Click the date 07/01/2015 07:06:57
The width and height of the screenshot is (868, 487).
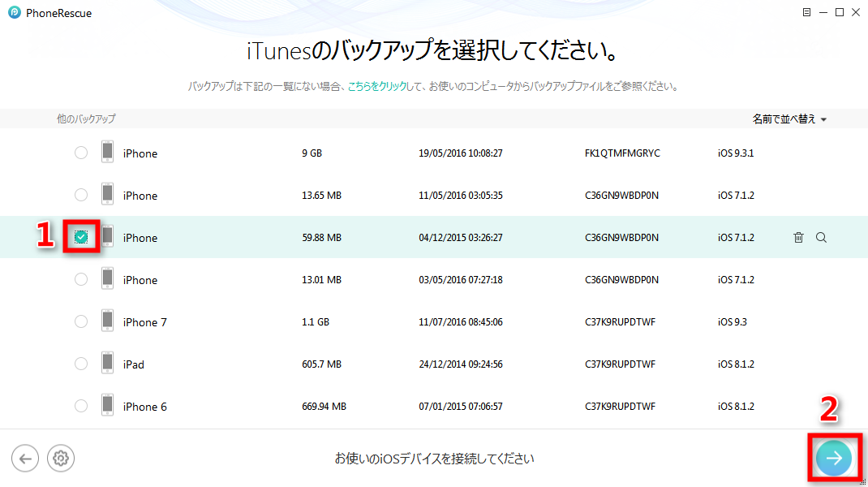461,407
